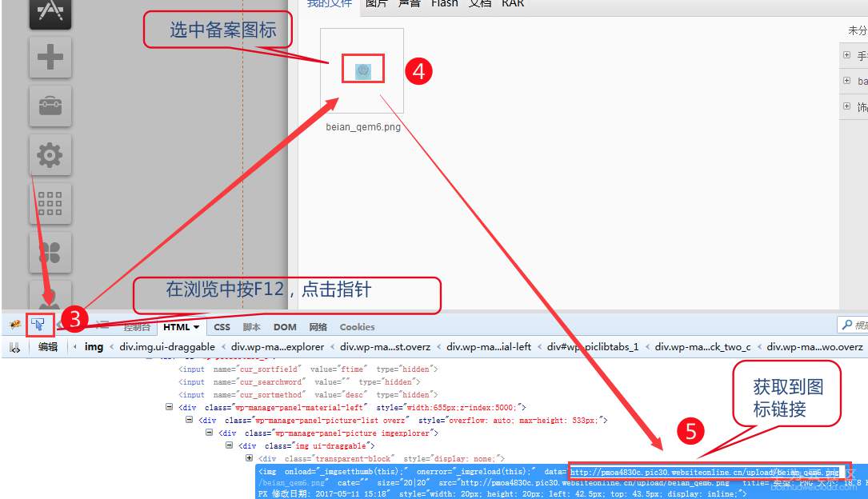Collapse the wp-manage-panel-material-left div node

tap(169, 406)
